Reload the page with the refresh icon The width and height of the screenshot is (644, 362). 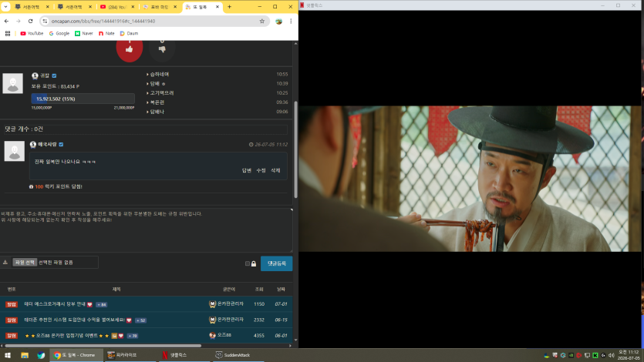[30, 21]
